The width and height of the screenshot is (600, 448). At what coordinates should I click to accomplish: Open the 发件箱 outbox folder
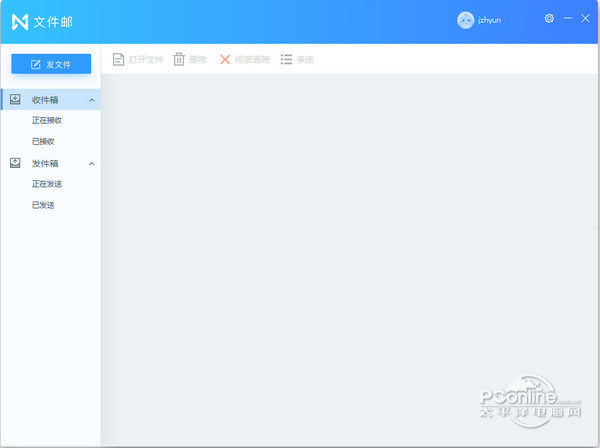pos(51,164)
